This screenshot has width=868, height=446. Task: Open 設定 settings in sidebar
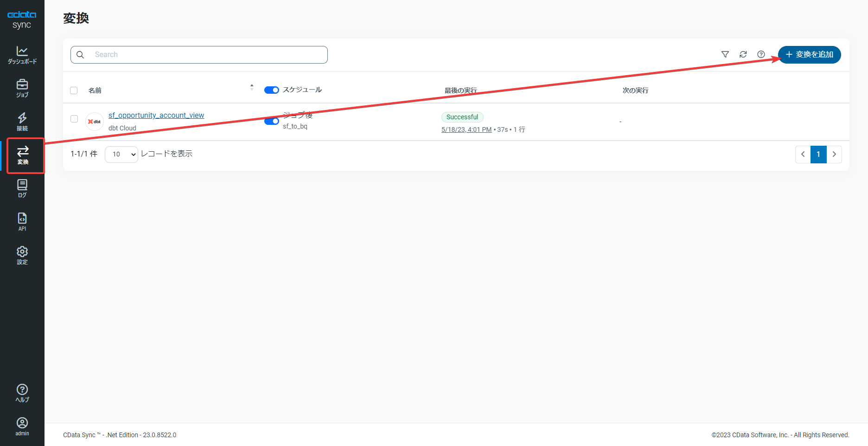[x=22, y=255]
